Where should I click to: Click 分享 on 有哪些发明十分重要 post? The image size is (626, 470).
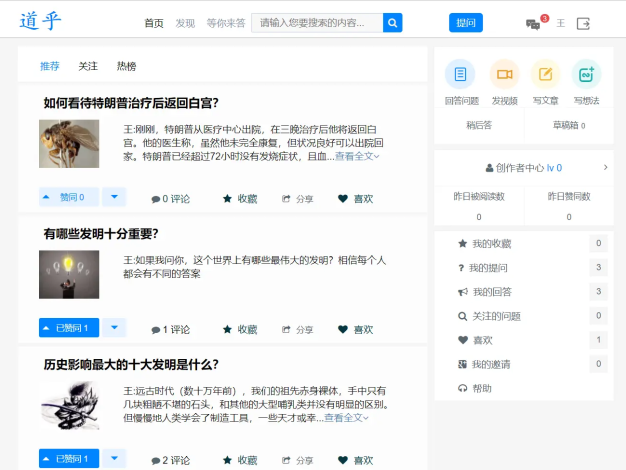[x=298, y=329]
